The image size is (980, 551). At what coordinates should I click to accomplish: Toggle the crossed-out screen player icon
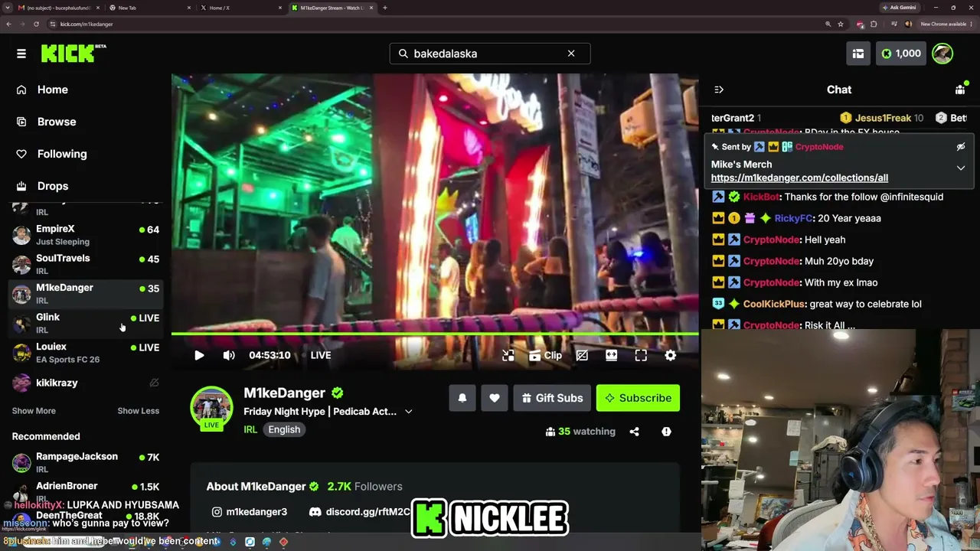pyautogui.click(x=582, y=355)
